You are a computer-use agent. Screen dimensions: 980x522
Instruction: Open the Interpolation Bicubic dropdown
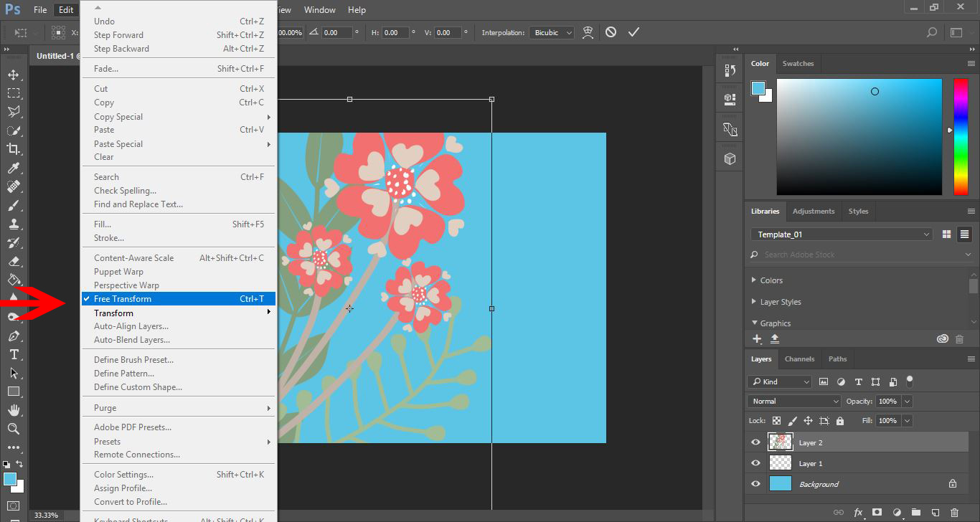tap(552, 32)
